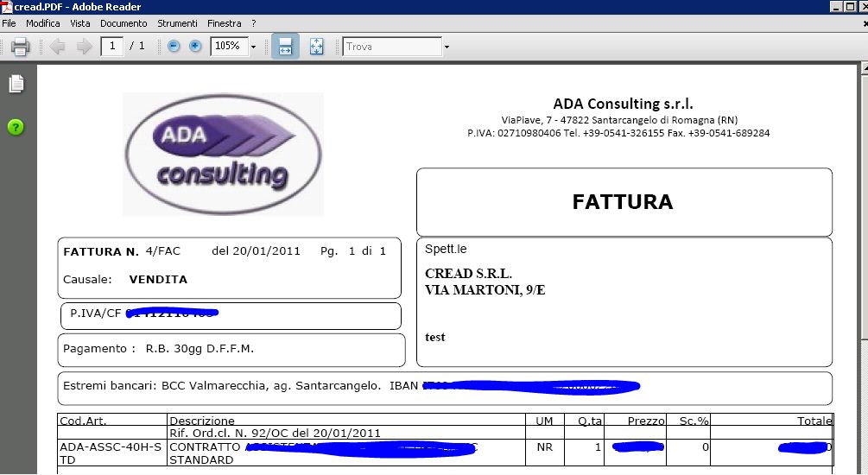The height and width of the screenshot is (475, 868).
Task: Open the Pages panel in sidebar
Action: click(x=16, y=84)
